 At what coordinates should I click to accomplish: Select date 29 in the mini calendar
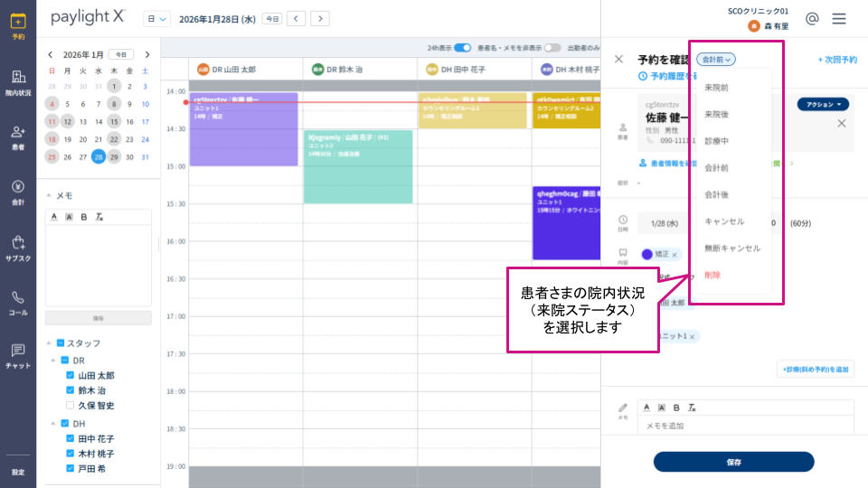(x=114, y=157)
